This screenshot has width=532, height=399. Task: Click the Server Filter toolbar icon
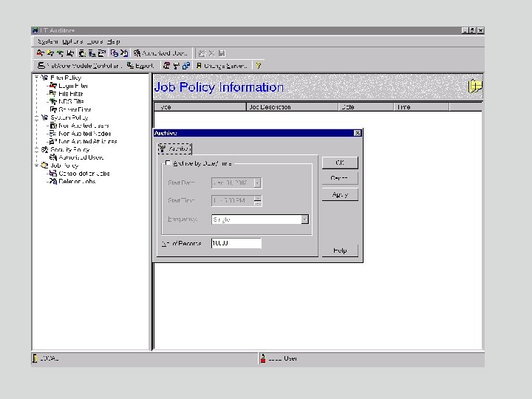point(70,53)
